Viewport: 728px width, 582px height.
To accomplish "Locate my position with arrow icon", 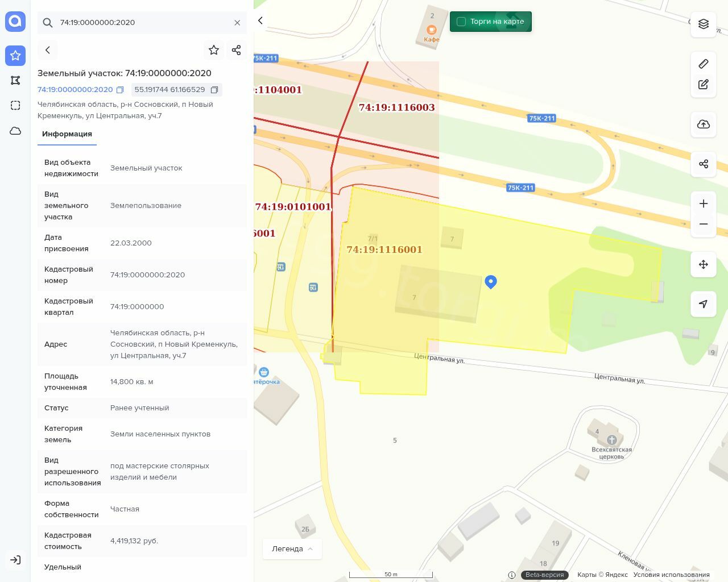I will pyautogui.click(x=704, y=304).
